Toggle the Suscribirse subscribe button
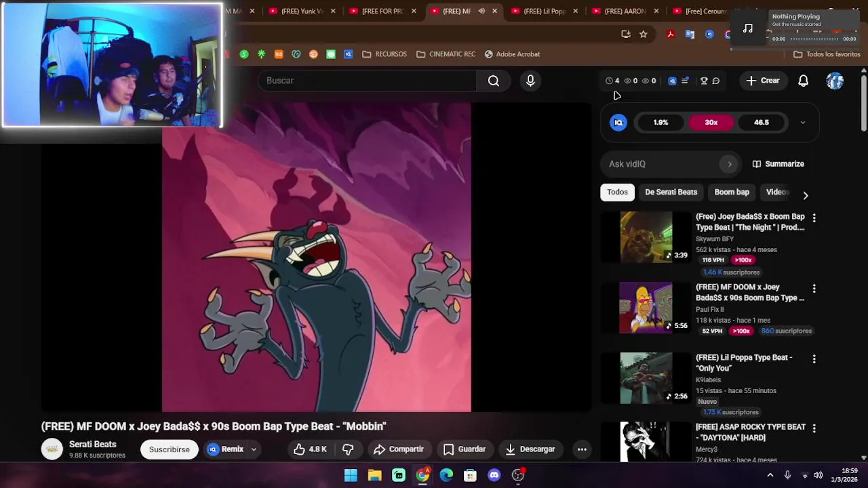This screenshot has width=868, height=488. [x=170, y=449]
